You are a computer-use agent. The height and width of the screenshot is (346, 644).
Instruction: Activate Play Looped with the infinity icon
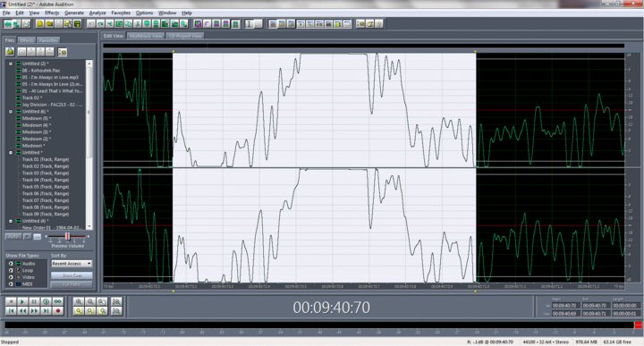(x=58, y=301)
